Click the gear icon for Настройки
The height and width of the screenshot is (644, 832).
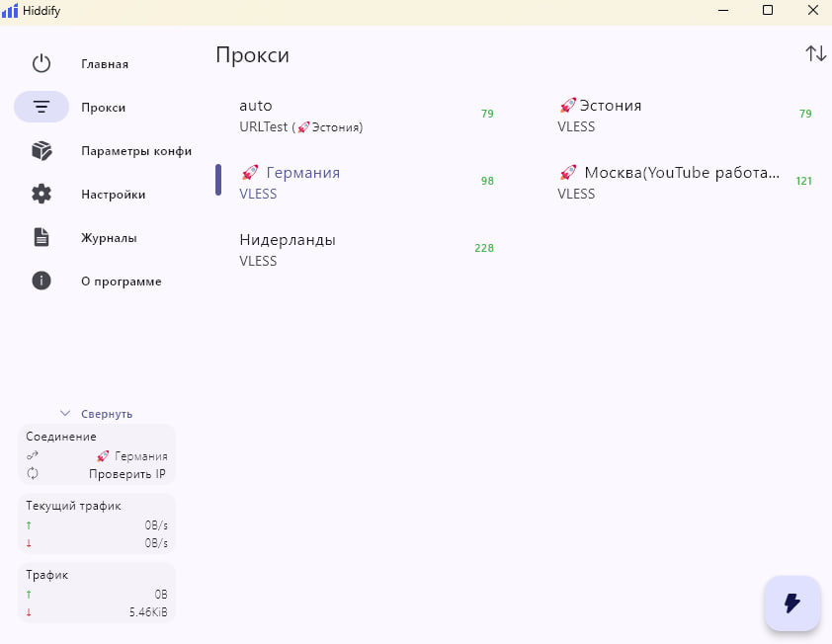pyautogui.click(x=42, y=195)
